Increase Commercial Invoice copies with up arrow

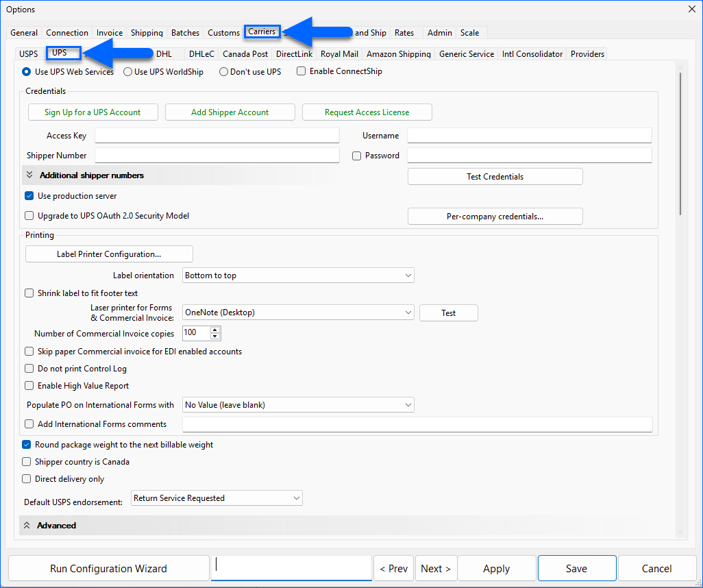point(215,330)
